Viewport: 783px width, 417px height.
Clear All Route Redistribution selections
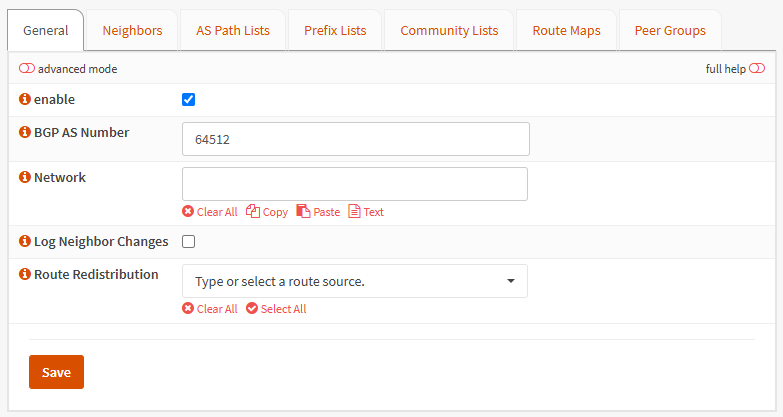[x=210, y=309]
